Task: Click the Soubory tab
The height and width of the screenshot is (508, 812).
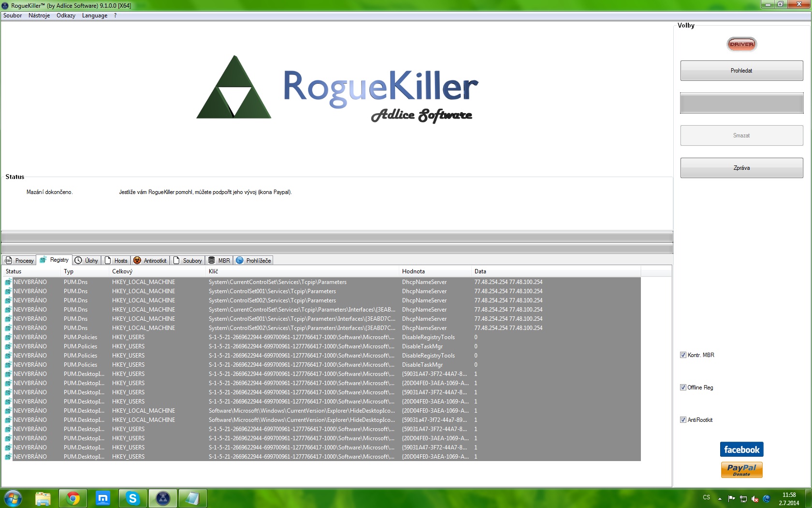Action: (188, 260)
